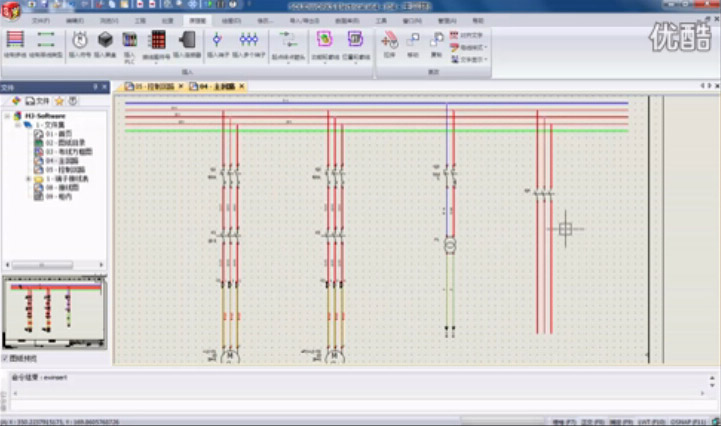
Task: Open the dropdown under the function box icon
Action: [x=325, y=62]
